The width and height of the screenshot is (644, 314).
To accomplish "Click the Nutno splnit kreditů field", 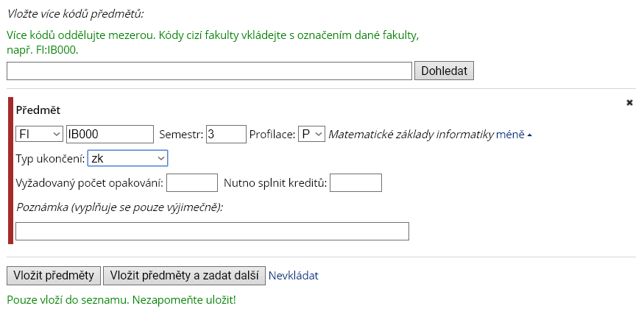I will [x=355, y=182].
